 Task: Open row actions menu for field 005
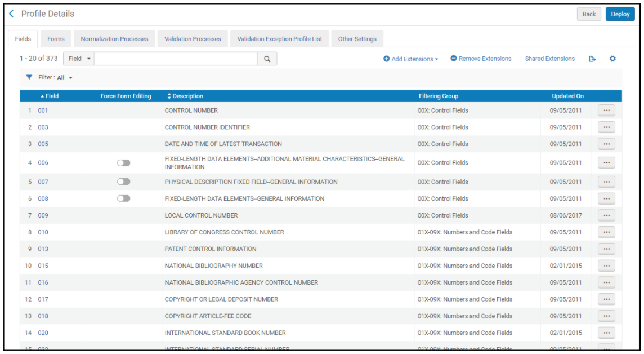pyautogui.click(x=607, y=144)
